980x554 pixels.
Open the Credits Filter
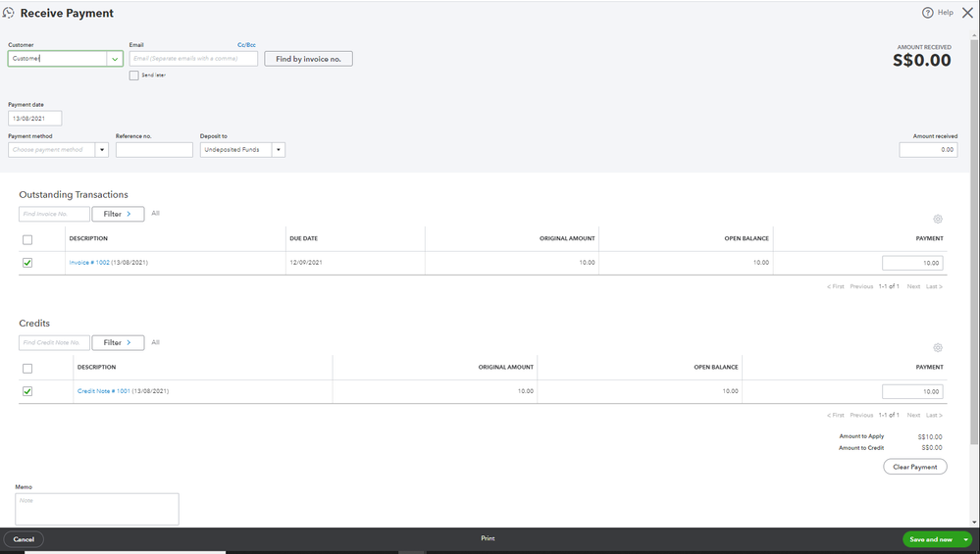pyautogui.click(x=118, y=343)
